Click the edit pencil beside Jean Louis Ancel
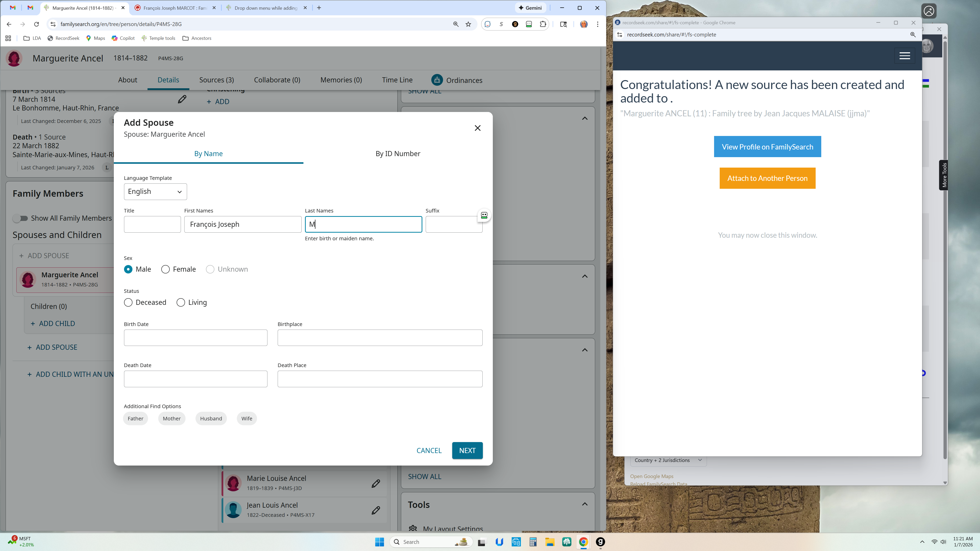The width and height of the screenshot is (980, 551). [x=375, y=510]
